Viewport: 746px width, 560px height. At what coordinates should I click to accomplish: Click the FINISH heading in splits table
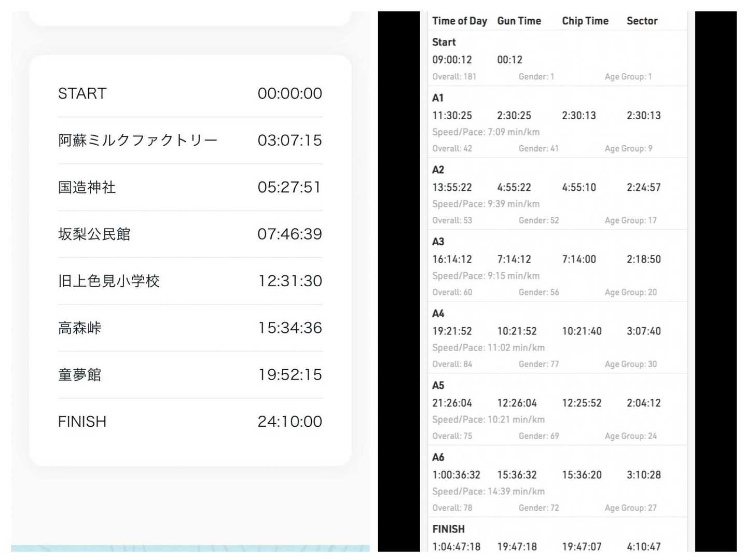click(448, 529)
